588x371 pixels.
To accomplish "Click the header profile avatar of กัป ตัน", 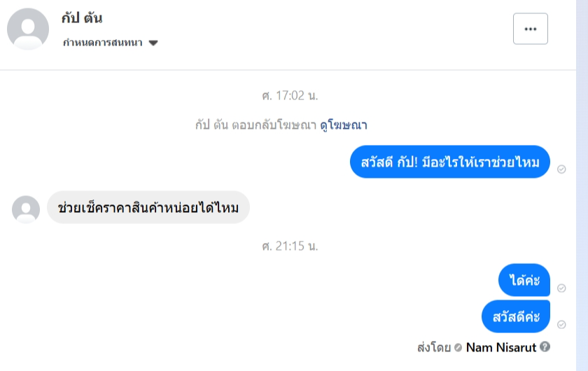I will [x=28, y=29].
